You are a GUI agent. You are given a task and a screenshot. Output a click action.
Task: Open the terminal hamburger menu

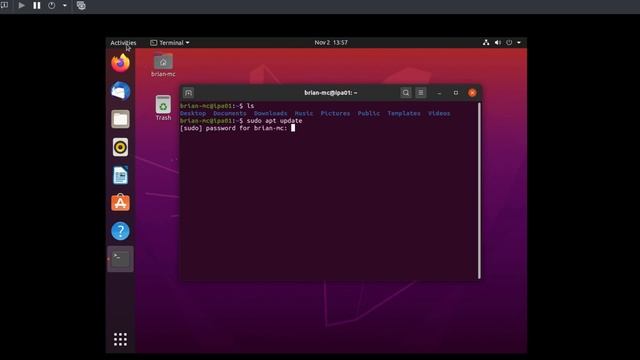tap(421, 93)
